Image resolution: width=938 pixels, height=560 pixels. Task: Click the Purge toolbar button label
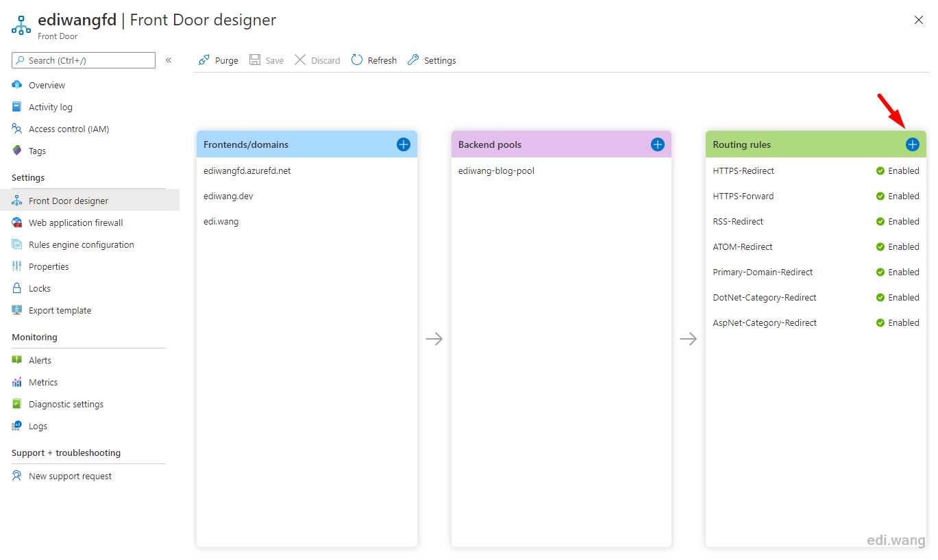pos(227,60)
